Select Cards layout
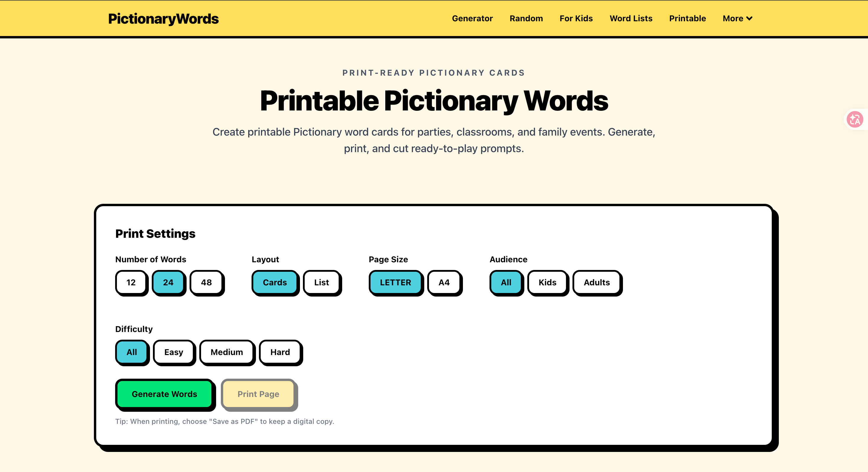The width and height of the screenshot is (868, 472). [x=274, y=283]
